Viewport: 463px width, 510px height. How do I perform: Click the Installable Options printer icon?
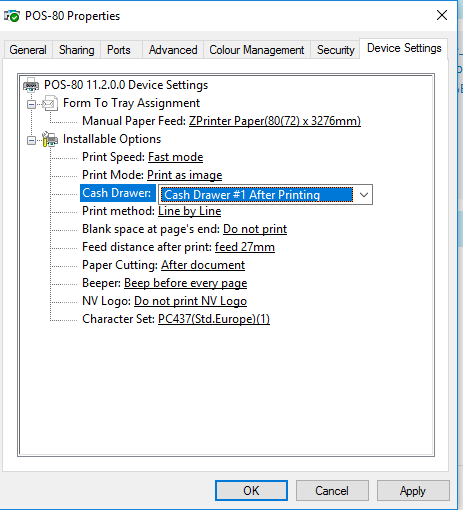coord(50,139)
